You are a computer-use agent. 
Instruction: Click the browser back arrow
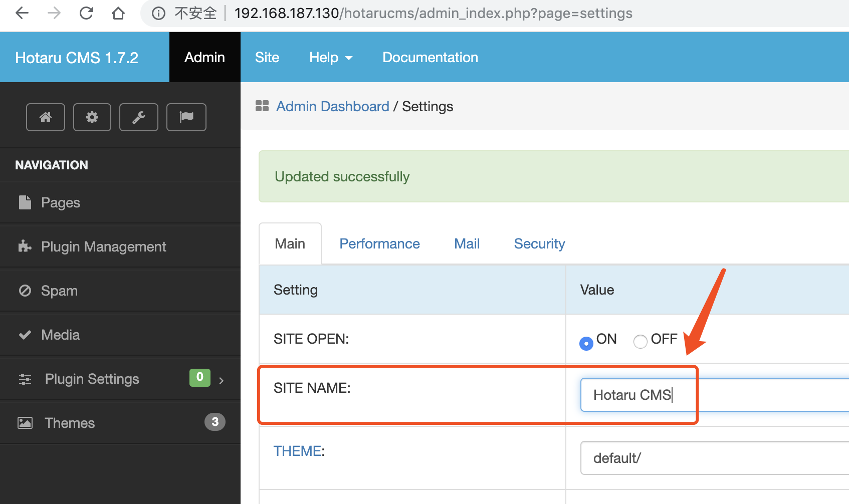click(22, 13)
